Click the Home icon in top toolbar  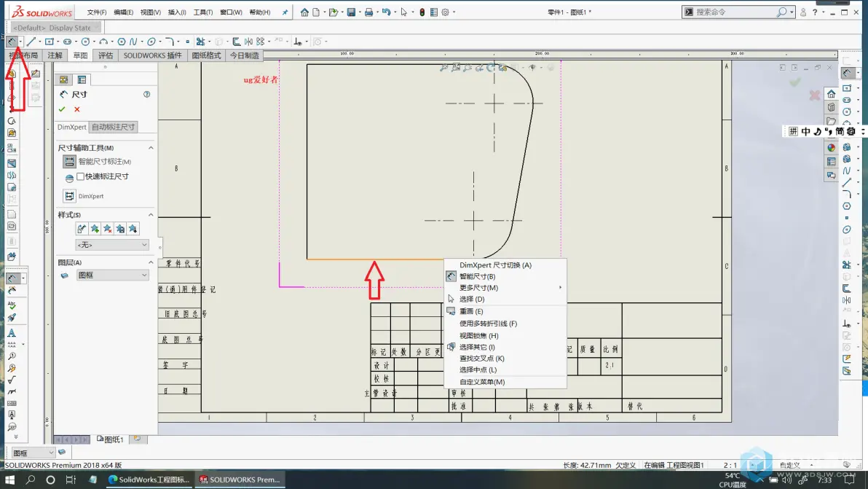coord(304,12)
